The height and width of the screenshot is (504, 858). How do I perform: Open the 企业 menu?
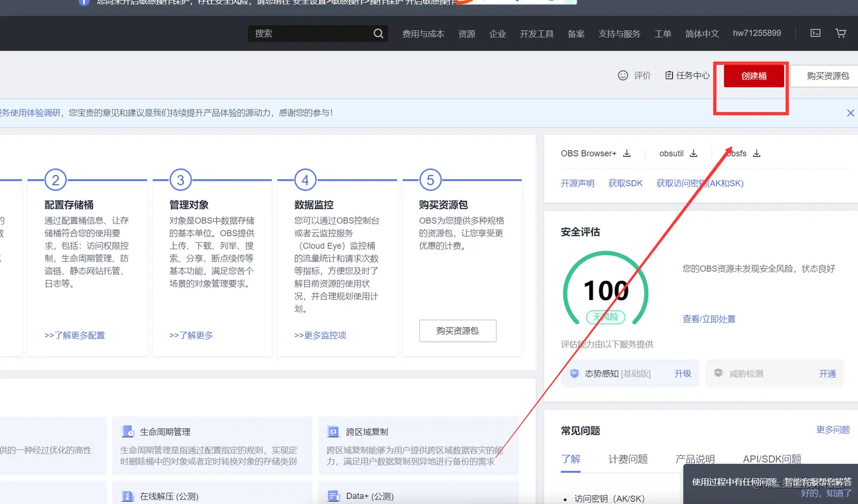(x=498, y=34)
